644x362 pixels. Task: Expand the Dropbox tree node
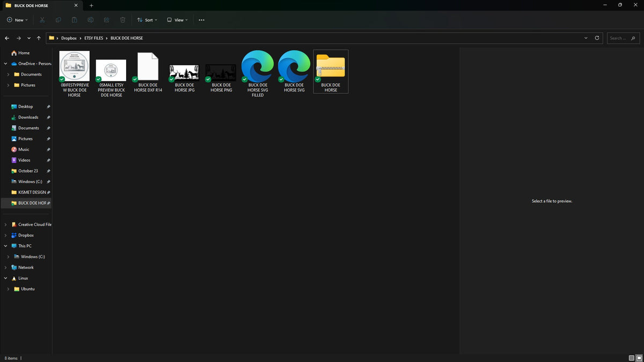point(6,235)
